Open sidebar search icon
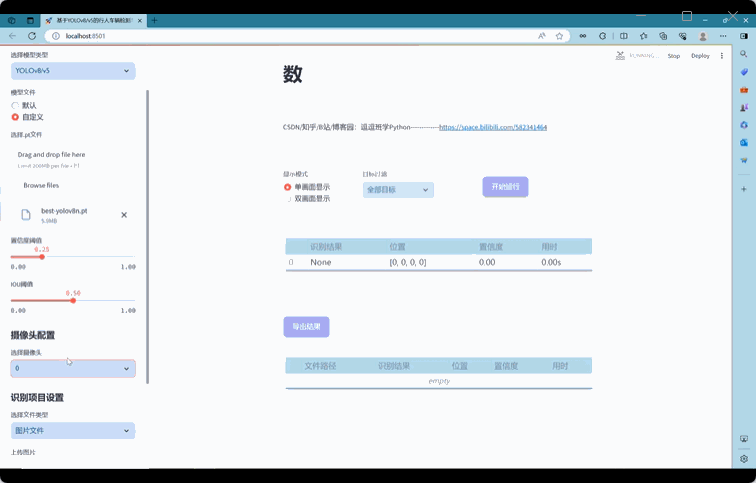 click(743, 54)
